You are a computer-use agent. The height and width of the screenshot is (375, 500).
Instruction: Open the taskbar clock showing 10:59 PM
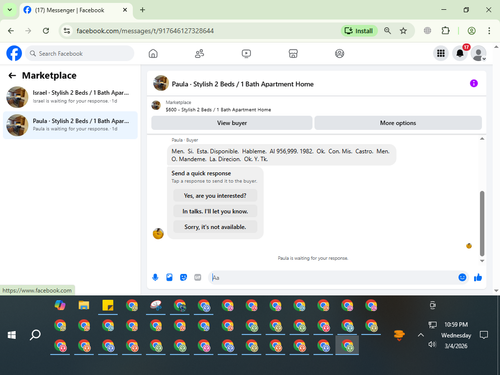456,335
